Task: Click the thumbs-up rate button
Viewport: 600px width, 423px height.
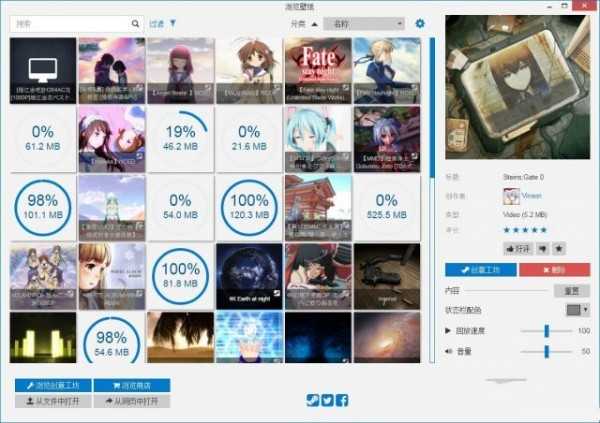Action: point(518,249)
